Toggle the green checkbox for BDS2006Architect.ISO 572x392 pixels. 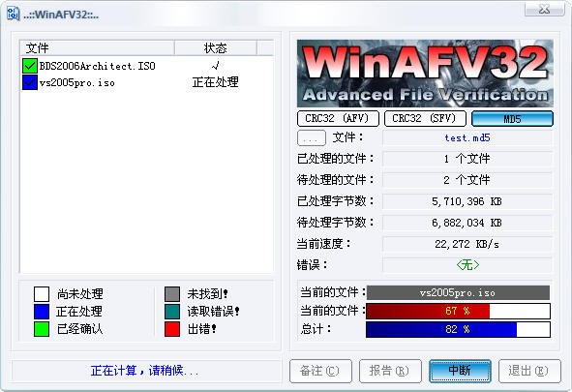tap(30, 66)
